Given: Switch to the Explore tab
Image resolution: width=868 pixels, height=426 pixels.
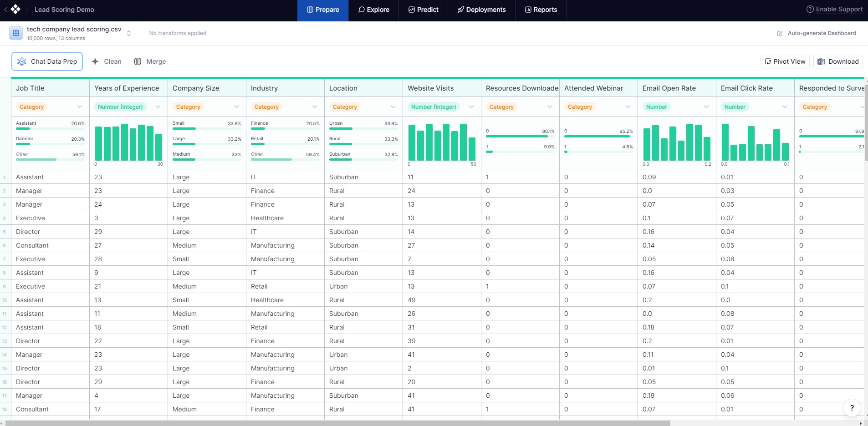Looking at the screenshot, I should (x=373, y=10).
